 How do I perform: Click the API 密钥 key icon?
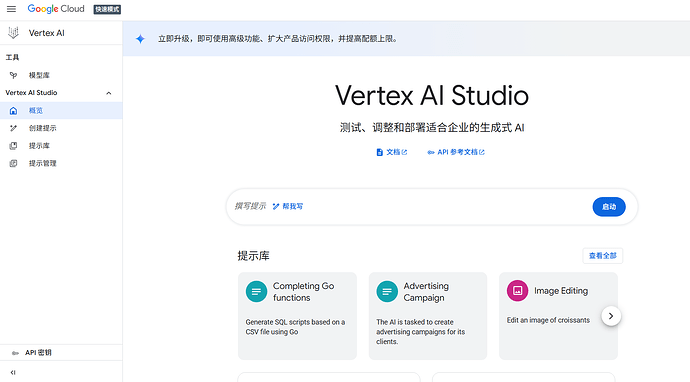15,353
